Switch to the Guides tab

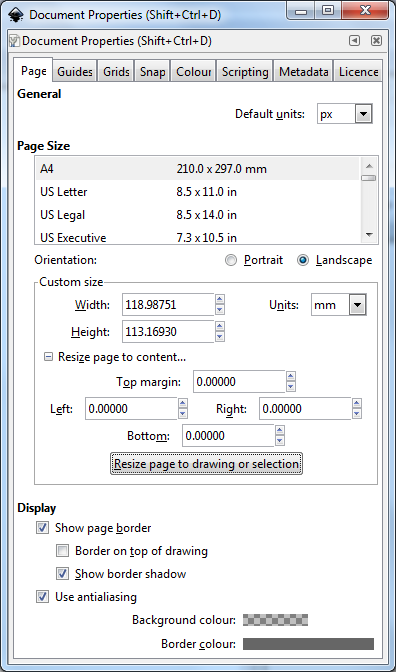75,72
